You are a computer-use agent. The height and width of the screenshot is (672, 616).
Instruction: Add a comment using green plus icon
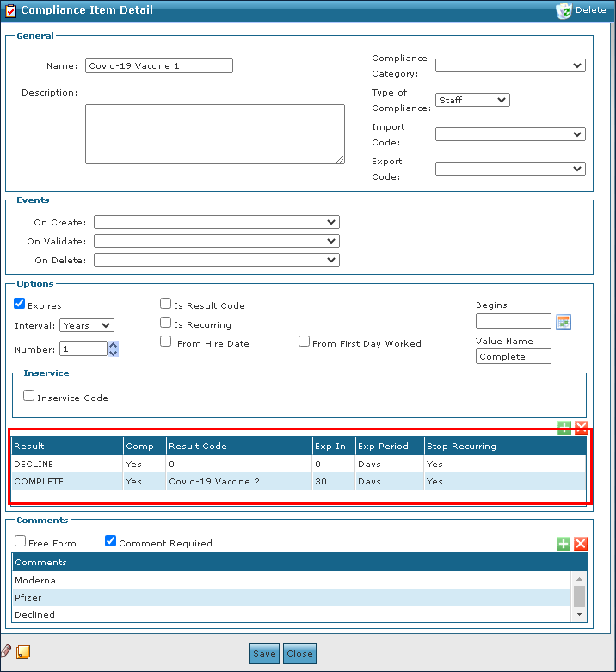(564, 543)
